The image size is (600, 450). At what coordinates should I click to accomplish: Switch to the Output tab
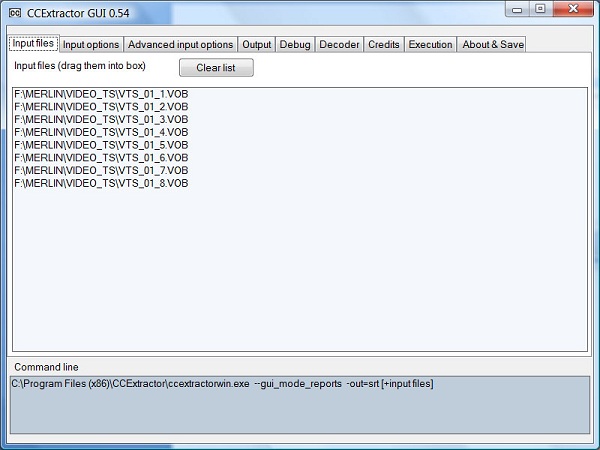(x=256, y=44)
